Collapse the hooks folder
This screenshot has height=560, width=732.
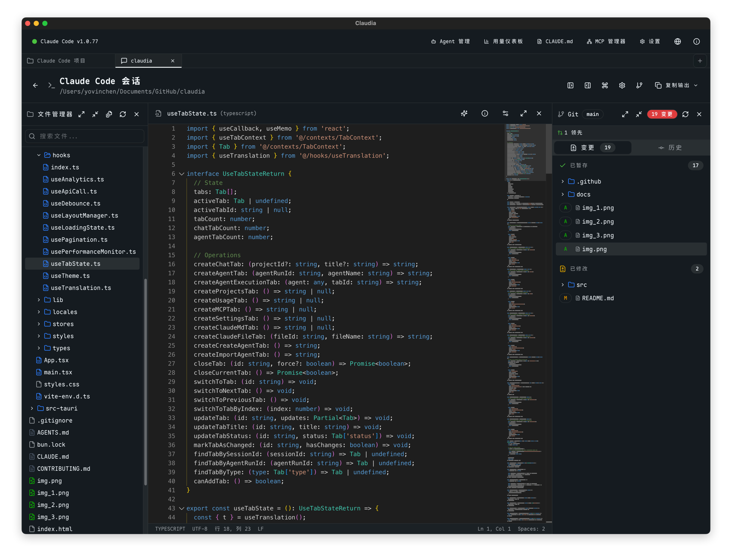[39, 155]
